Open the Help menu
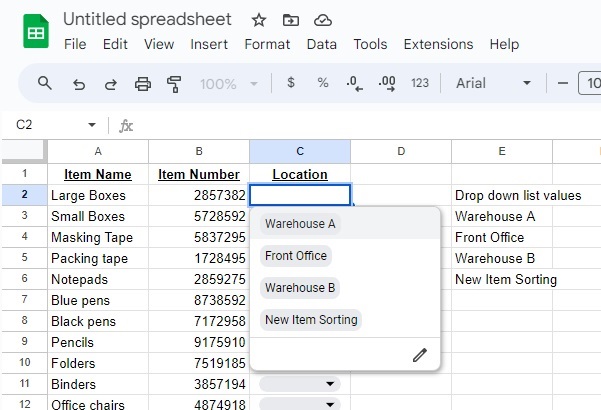The width and height of the screenshot is (601, 410). pos(504,44)
